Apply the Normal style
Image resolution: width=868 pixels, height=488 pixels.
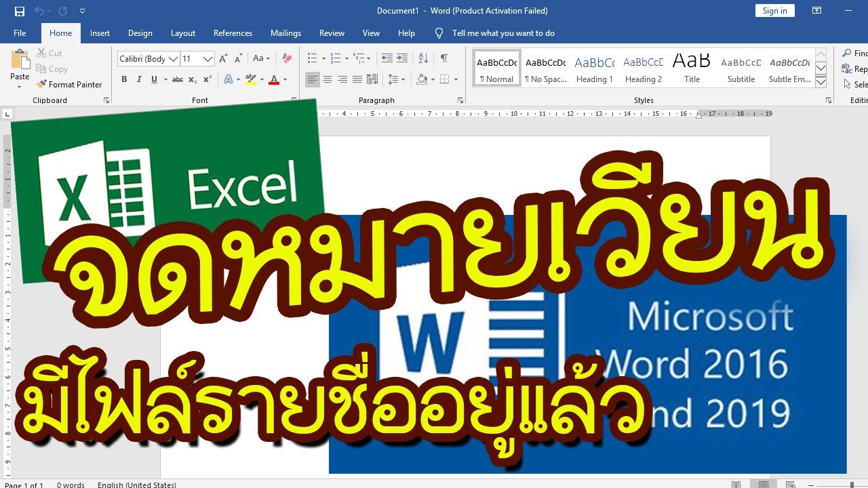click(x=497, y=68)
